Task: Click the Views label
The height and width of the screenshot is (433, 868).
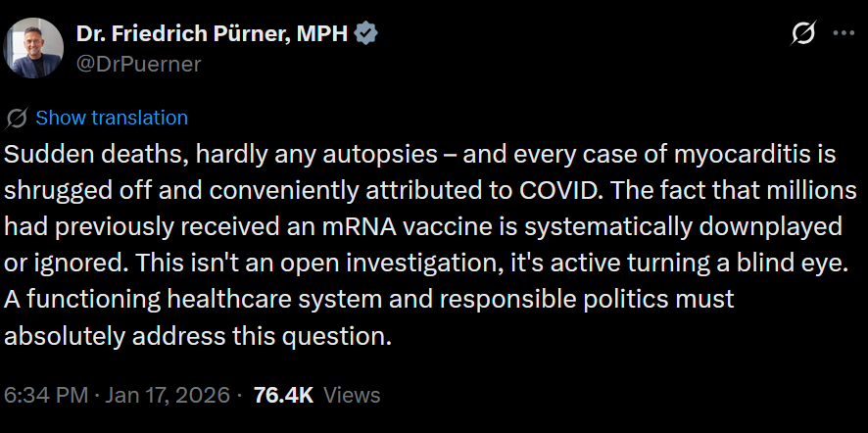Action: coord(351,396)
